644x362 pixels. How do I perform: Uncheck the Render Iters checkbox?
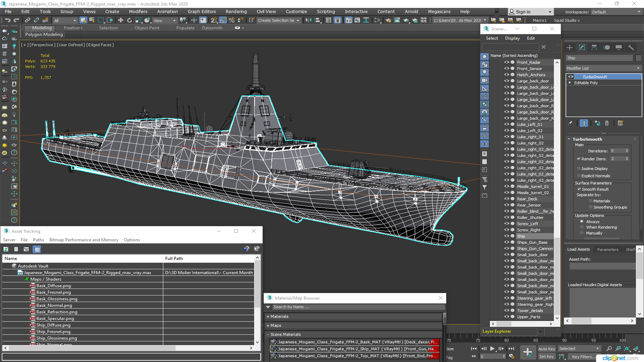click(x=579, y=159)
